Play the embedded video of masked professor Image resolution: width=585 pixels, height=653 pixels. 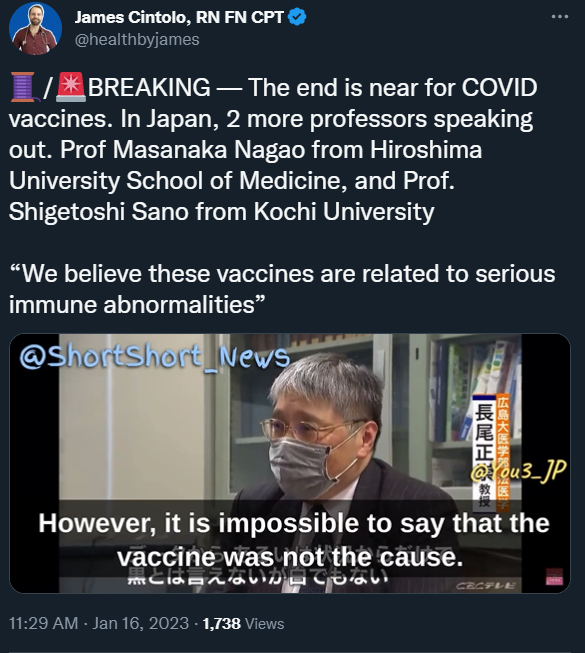pos(290,463)
